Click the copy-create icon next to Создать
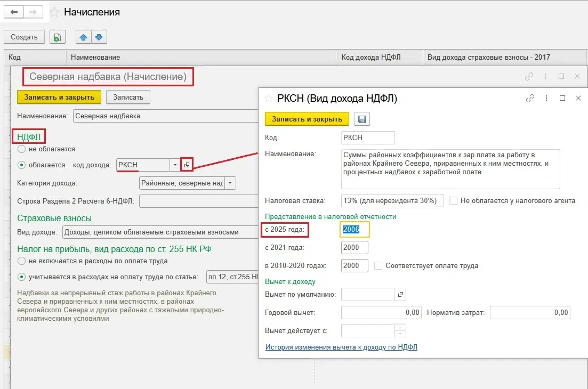This screenshot has width=588, height=389. [x=57, y=37]
